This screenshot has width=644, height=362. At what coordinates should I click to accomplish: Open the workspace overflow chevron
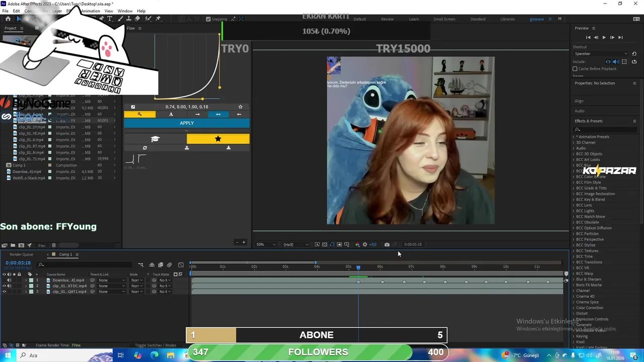559,19
